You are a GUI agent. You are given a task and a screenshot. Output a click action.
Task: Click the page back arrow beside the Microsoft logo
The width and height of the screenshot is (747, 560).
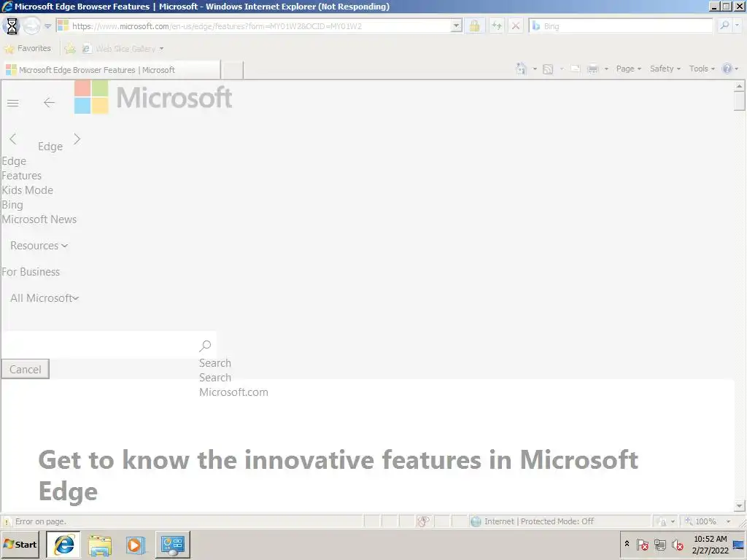[x=49, y=102]
